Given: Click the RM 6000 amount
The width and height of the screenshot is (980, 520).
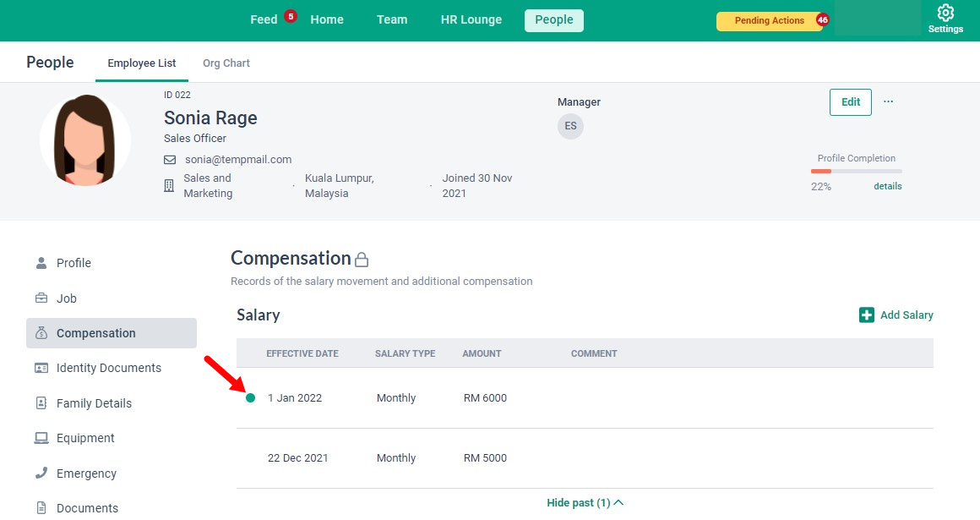Looking at the screenshot, I should click(x=485, y=398).
